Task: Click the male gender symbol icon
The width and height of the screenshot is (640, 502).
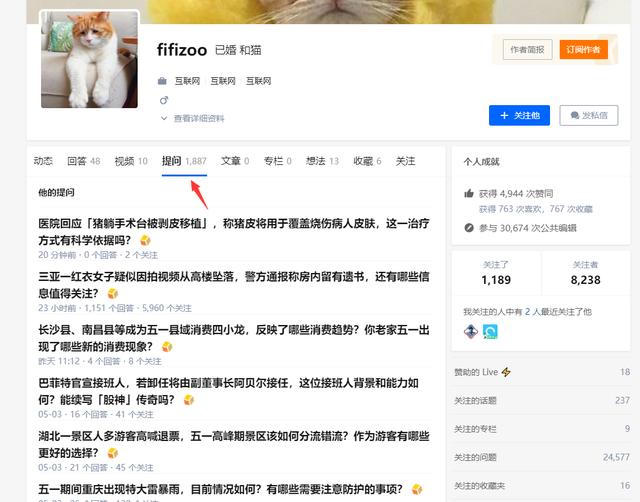Action: (164, 100)
